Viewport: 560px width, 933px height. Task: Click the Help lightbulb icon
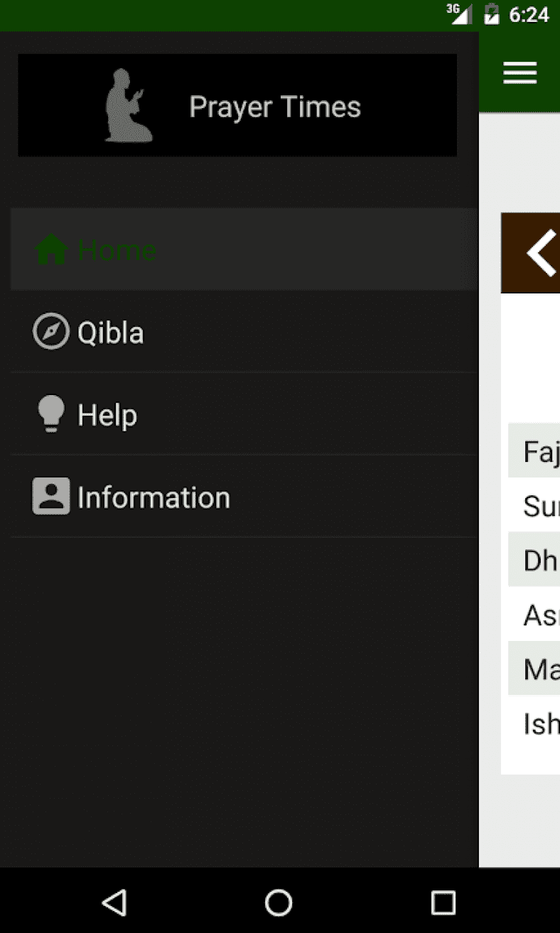pos(50,414)
